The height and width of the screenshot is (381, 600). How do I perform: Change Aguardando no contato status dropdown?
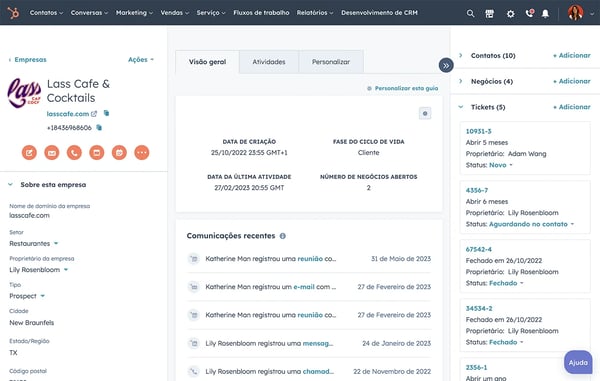click(532, 224)
